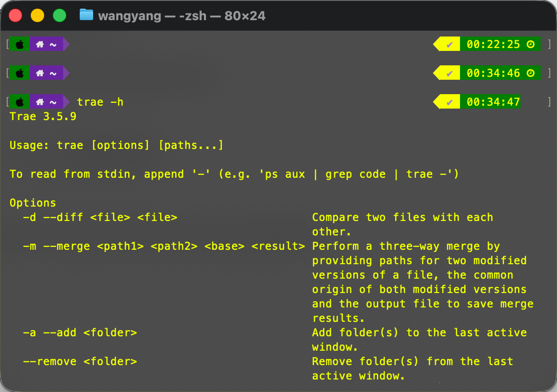Click the Apple logo on the 00:22:25 prompt line

pos(20,45)
